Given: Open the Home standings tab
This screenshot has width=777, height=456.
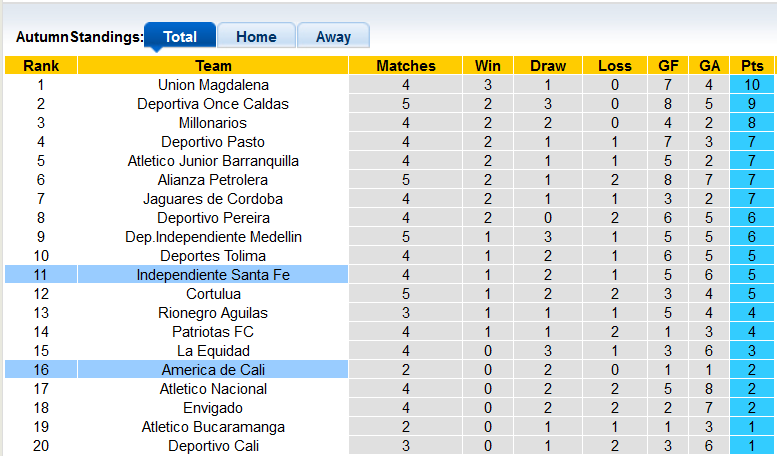Looking at the screenshot, I should pos(256,37).
